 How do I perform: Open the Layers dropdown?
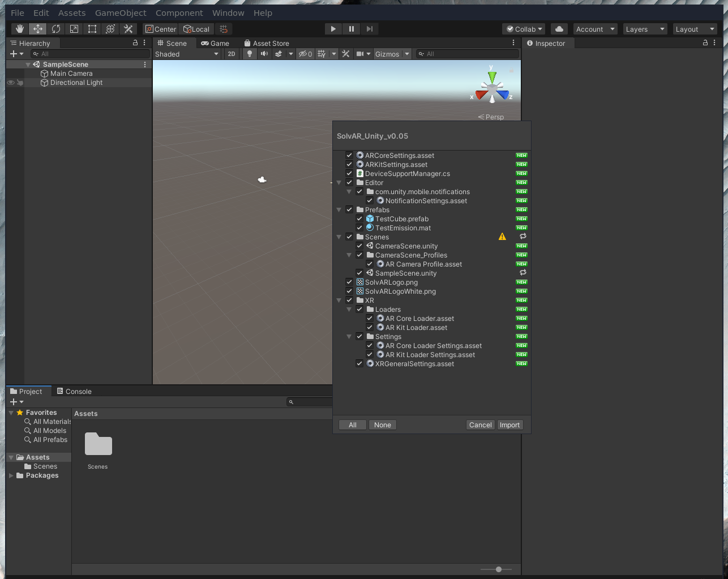645,29
